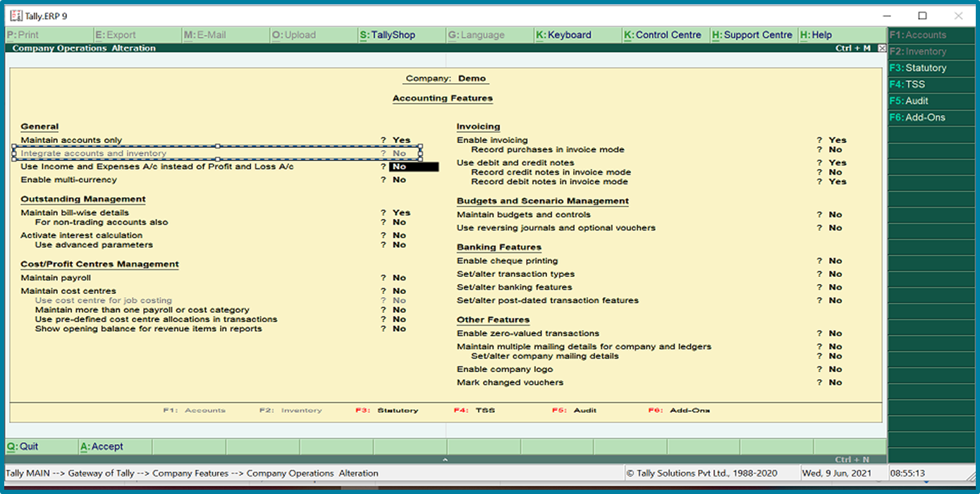Viewport: 980px width, 494px height.
Task: Click the highlighted Income and Expenses A/c field
Action: click(x=414, y=167)
